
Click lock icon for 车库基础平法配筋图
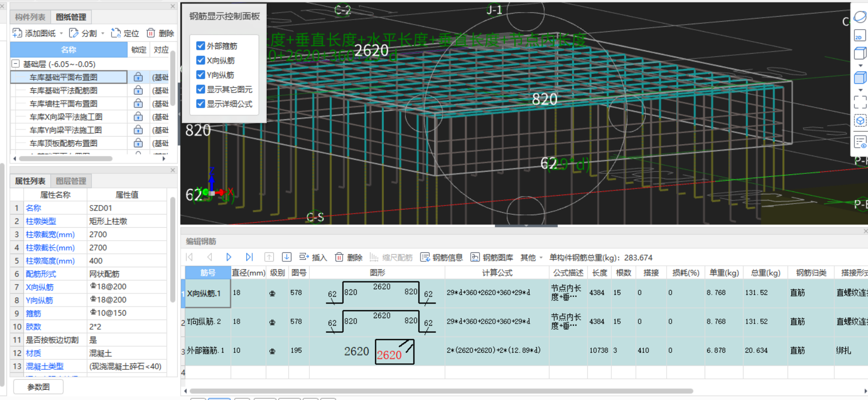click(138, 90)
